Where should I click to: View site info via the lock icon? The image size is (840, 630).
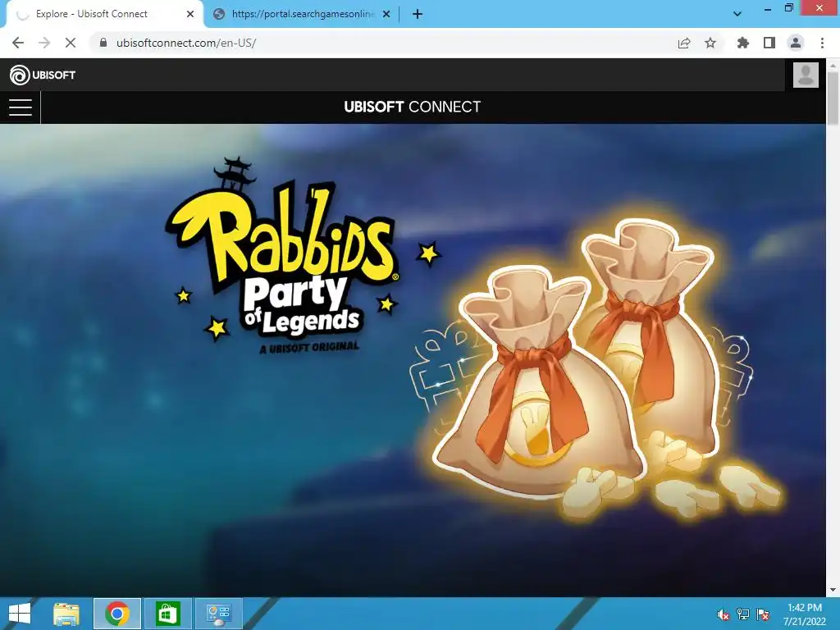(103, 43)
